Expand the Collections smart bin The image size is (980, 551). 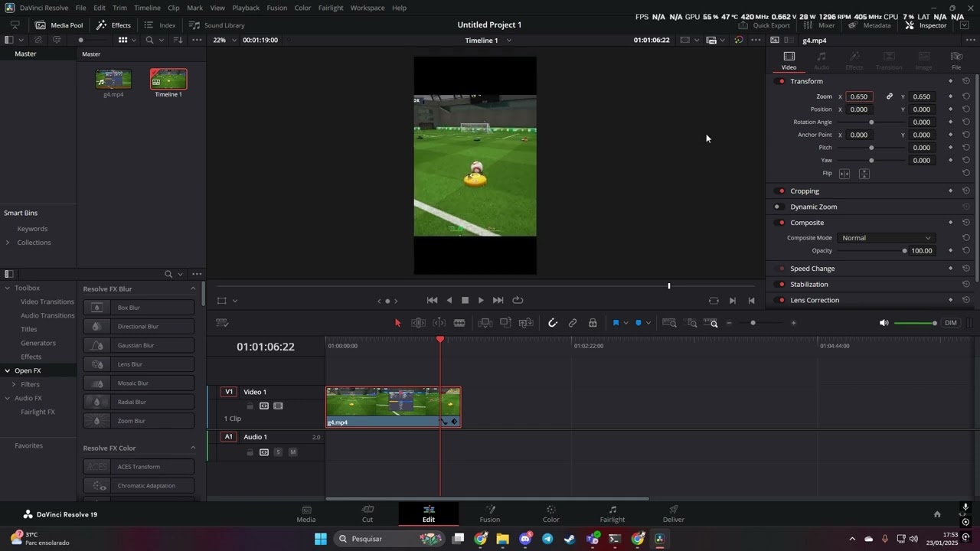click(8, 243)
